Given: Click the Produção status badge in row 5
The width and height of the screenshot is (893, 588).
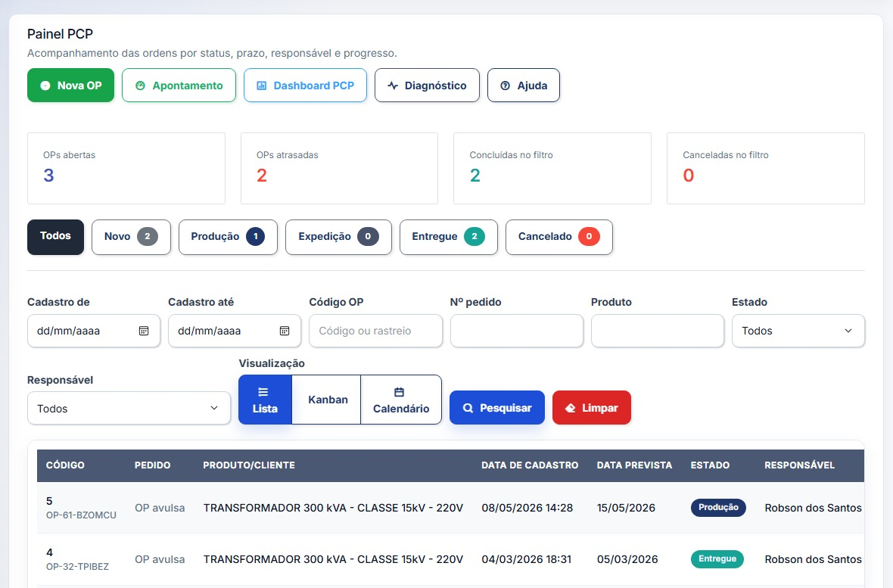Looking at the screenshot, I should [718, 508].
